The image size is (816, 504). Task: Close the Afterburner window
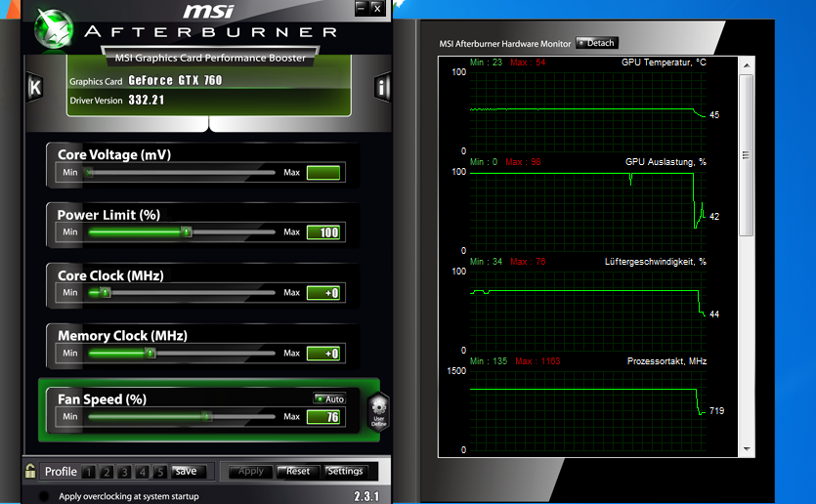point(377,8)
